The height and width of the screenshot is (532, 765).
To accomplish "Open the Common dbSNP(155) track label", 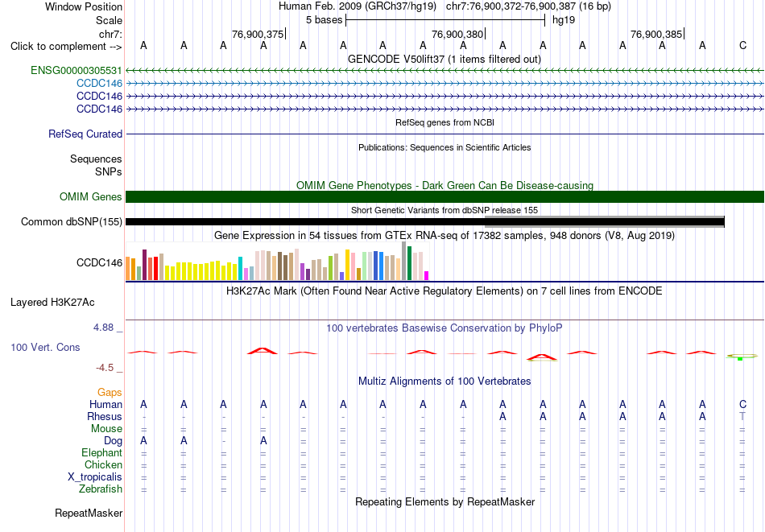I will [x=72, y=222].
